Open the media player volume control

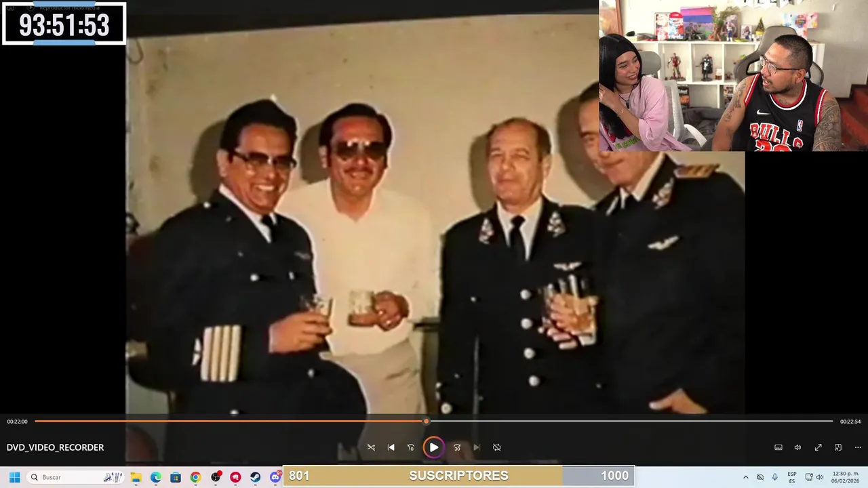[x=798, y=447]
